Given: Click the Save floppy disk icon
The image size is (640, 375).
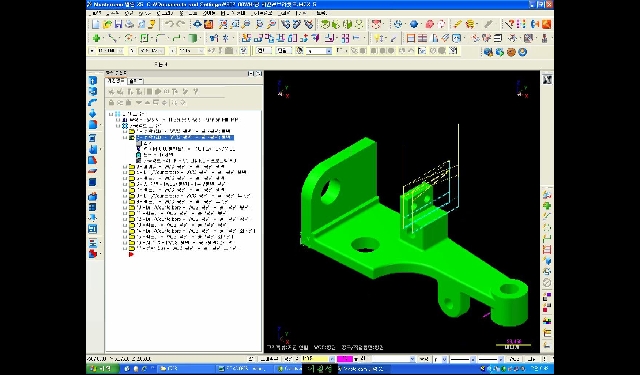Looking at the screenshot, I should tap(118, 24).
